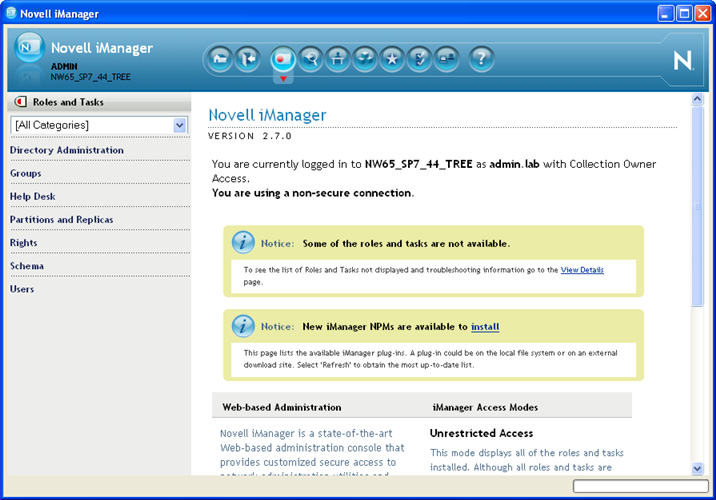Click the Novell N logo at right
716x500 pixels.
pyautogui.click(x=682, y=61)
